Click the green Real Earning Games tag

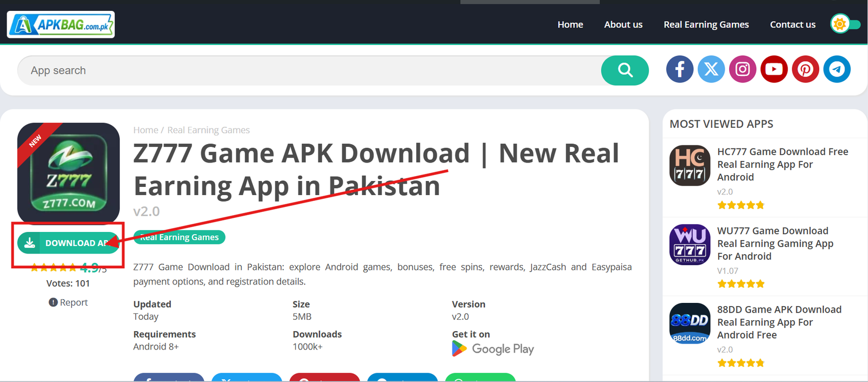coord(179,237)
